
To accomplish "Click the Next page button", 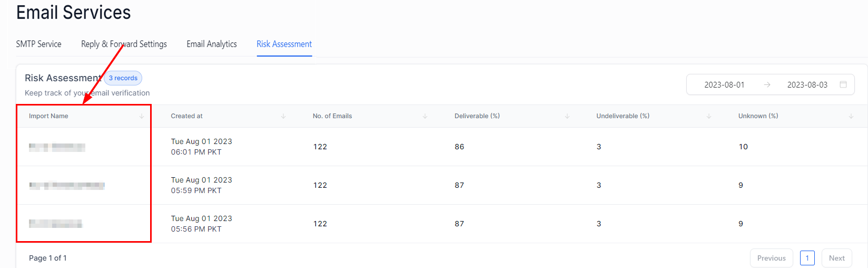I will (x=836, y=258).
